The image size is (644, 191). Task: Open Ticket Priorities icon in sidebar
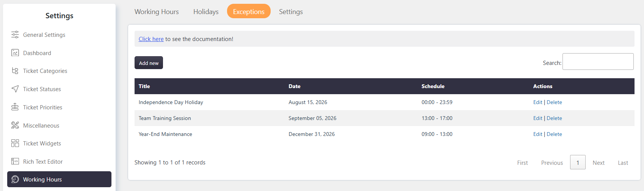click(15, 107)
